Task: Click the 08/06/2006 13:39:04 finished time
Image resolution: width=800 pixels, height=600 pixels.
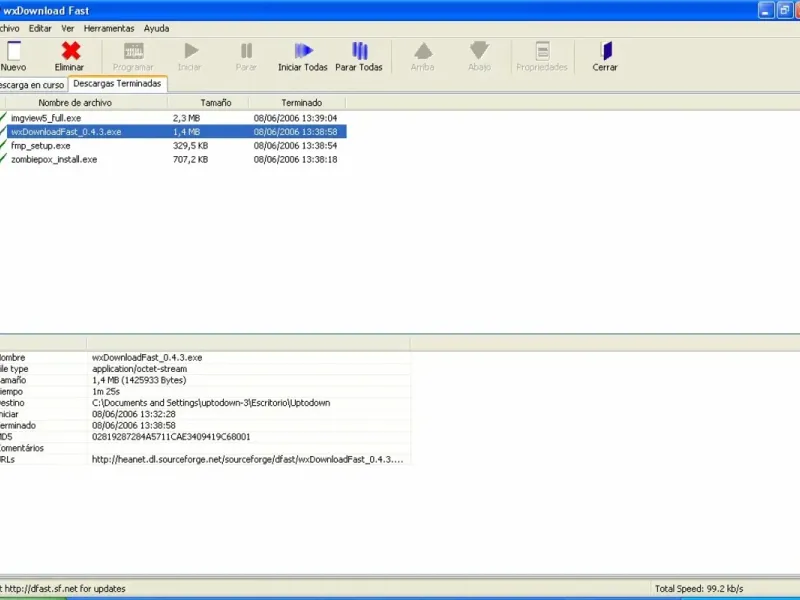Action: pyautogui.click(x=295, y=118)
